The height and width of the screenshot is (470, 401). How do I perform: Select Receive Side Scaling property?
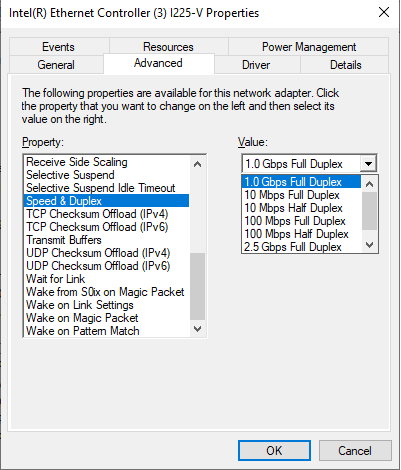(x=77, y=162)
